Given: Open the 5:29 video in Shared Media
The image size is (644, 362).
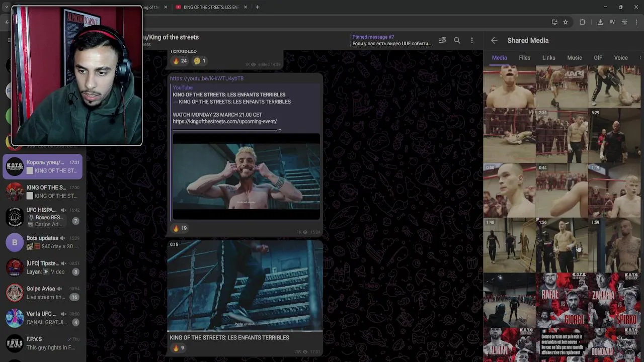Looking at the screenshot, I should coord(615,134).
